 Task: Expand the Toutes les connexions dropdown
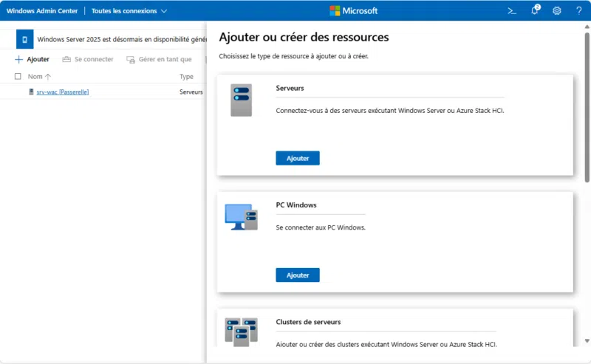tap(129, 11)
